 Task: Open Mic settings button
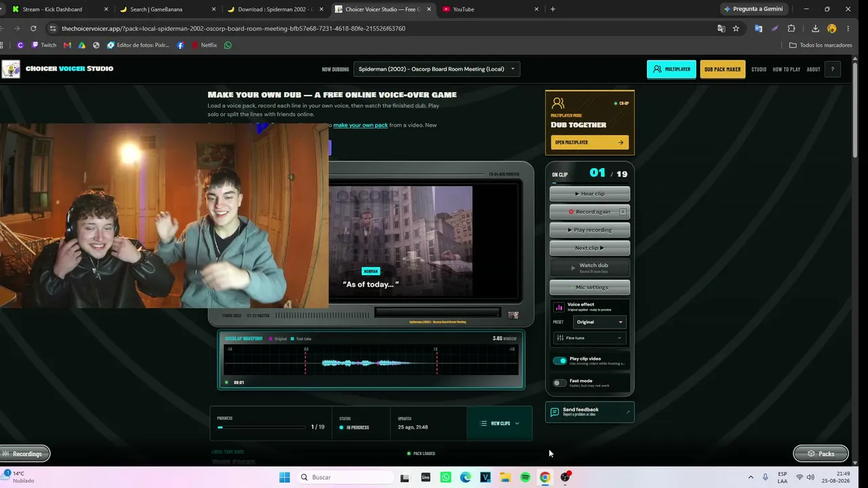589,287
